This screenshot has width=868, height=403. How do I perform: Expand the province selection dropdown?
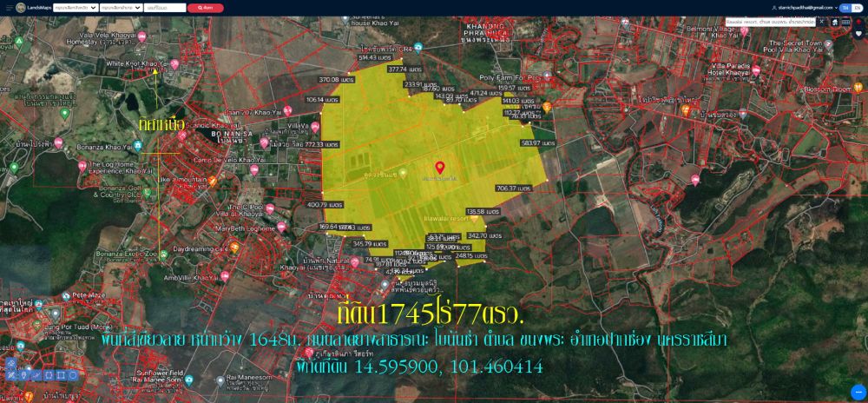pyautogui.click(x=75, y=8)
